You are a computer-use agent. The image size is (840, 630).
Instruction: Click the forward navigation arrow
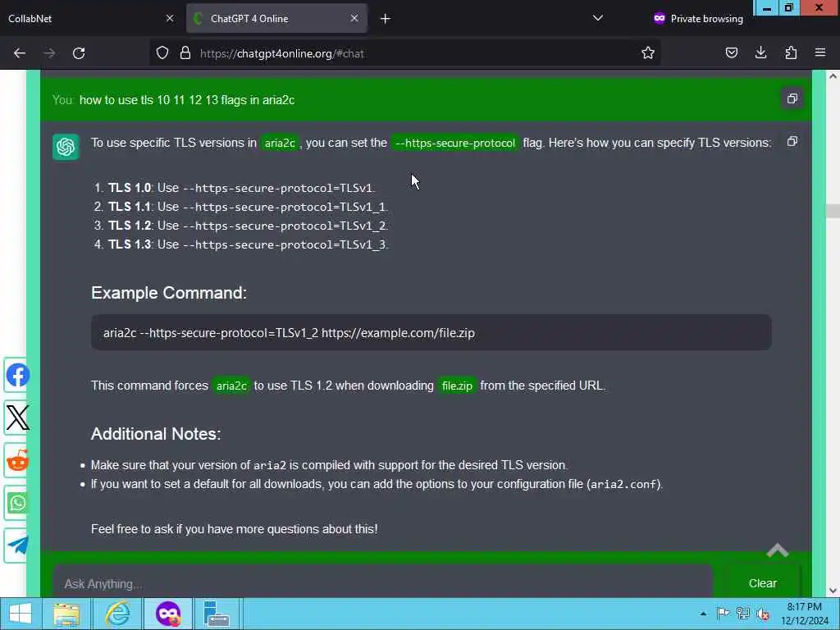coord(49,53)
